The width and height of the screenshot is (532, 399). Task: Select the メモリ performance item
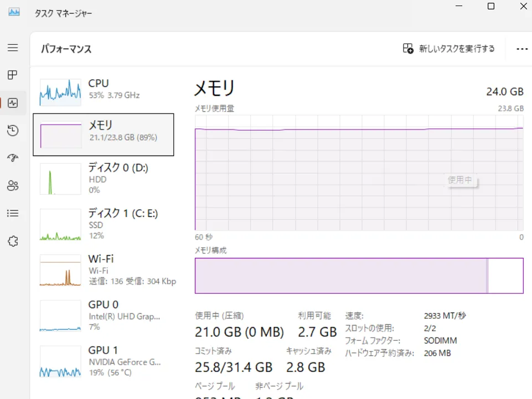click(104, 134)
